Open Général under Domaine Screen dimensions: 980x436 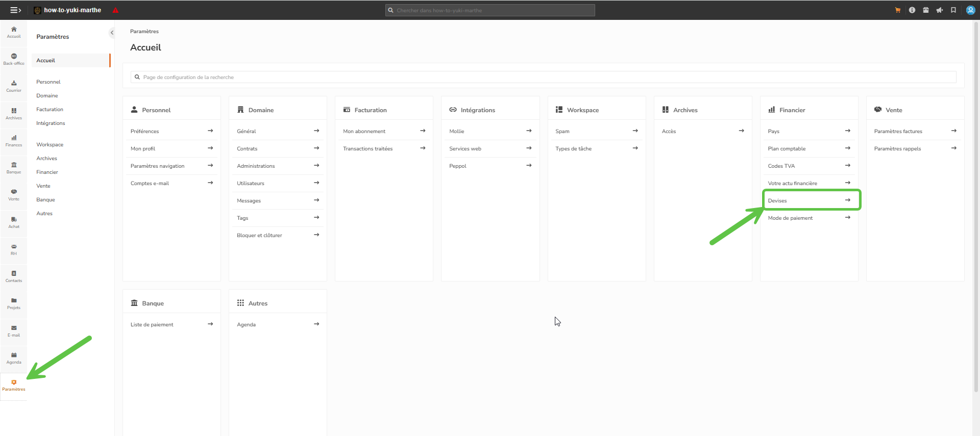[278, 131]
